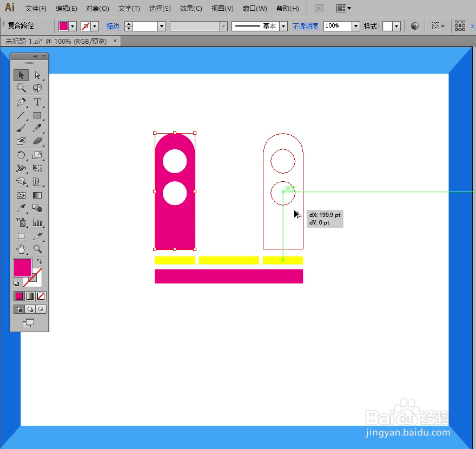The width and height of the screenshot is (476, 449).
Task: Select the Zoom magnifier tool
Action: [x=37, y=249]
